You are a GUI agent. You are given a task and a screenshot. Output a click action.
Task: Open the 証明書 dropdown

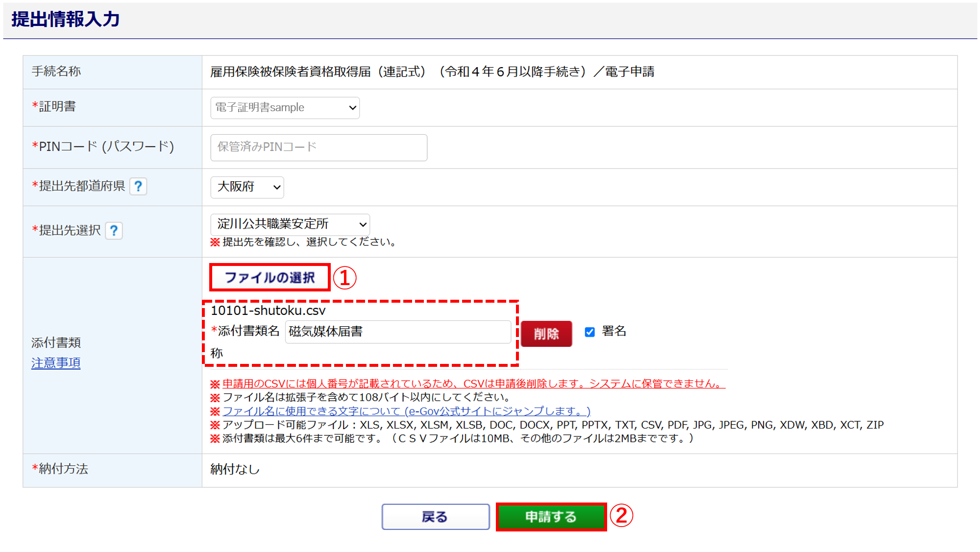click(285, 108)
